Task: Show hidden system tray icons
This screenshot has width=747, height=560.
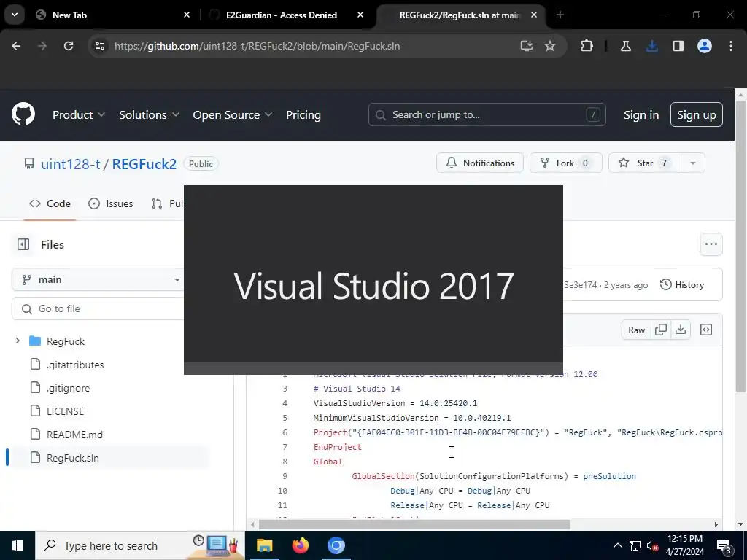Action: (617, 545)
